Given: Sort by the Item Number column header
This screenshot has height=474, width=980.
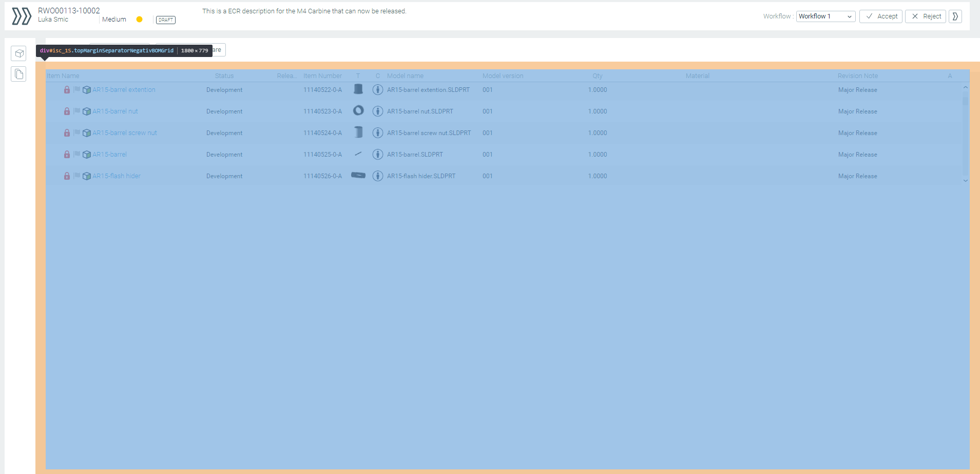Looking at the screenshot, I should pos(322,76).
